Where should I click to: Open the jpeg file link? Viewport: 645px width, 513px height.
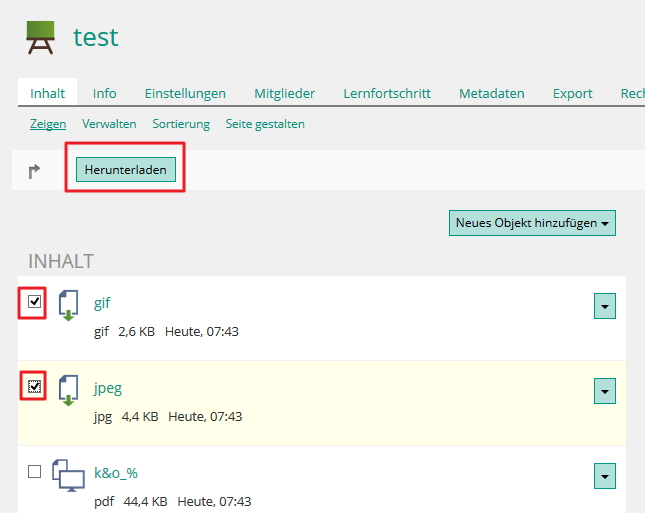pyautogui.click(x=108, y=388)
